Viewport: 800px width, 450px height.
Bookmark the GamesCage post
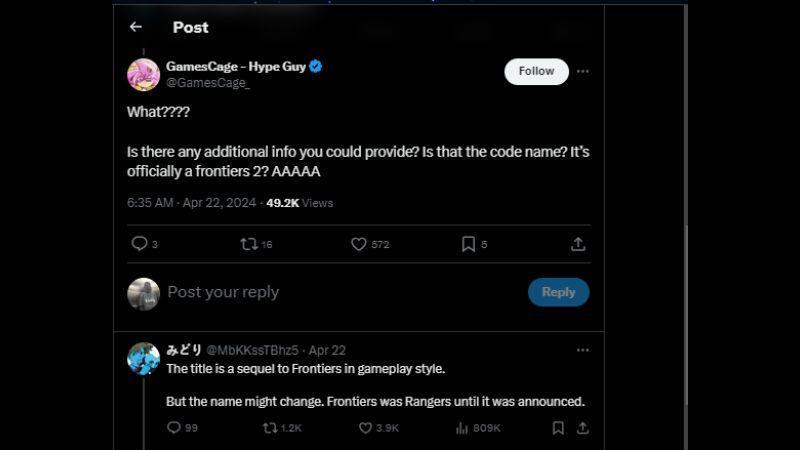(x=468, y=244)
